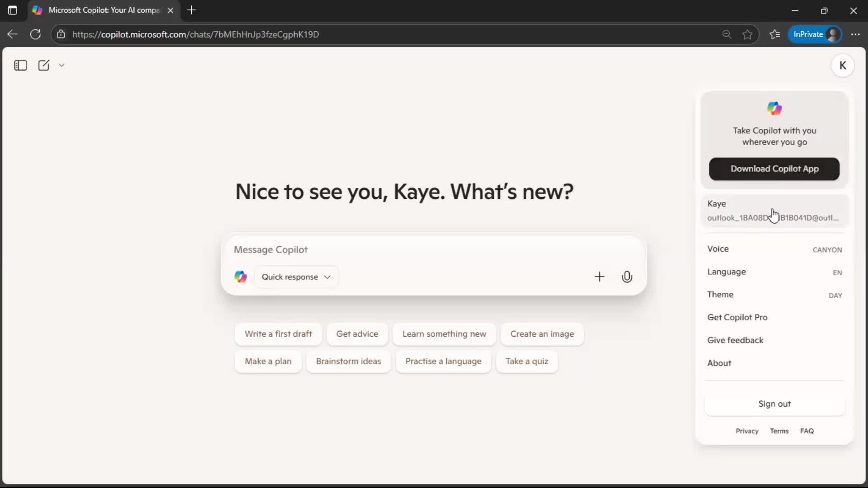Open the Favorites list icon

point(775,34)
